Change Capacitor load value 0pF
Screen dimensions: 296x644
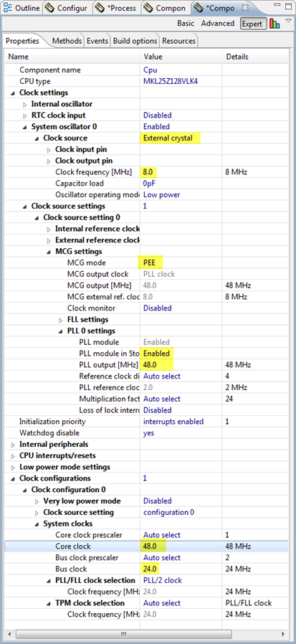tap(148, 184)
